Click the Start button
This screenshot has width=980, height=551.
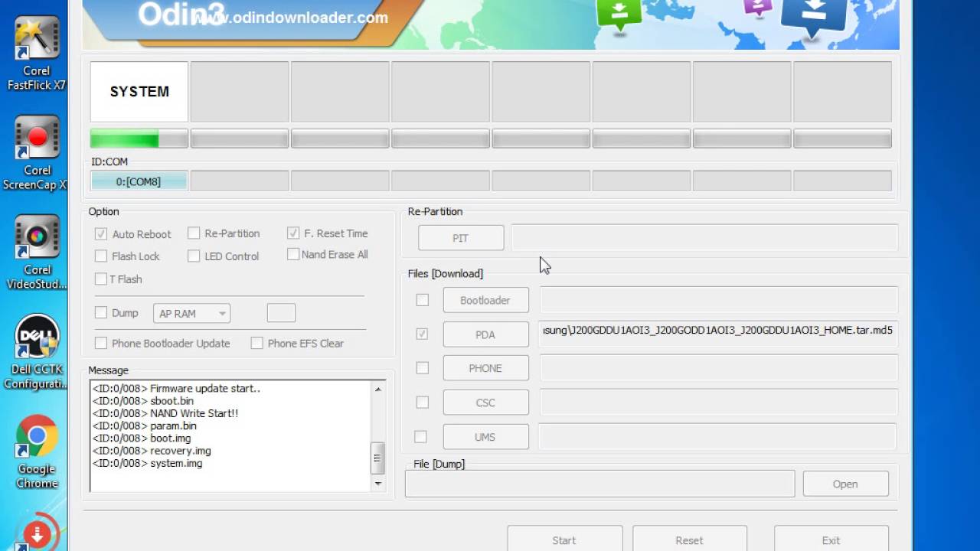click(564, 539)
